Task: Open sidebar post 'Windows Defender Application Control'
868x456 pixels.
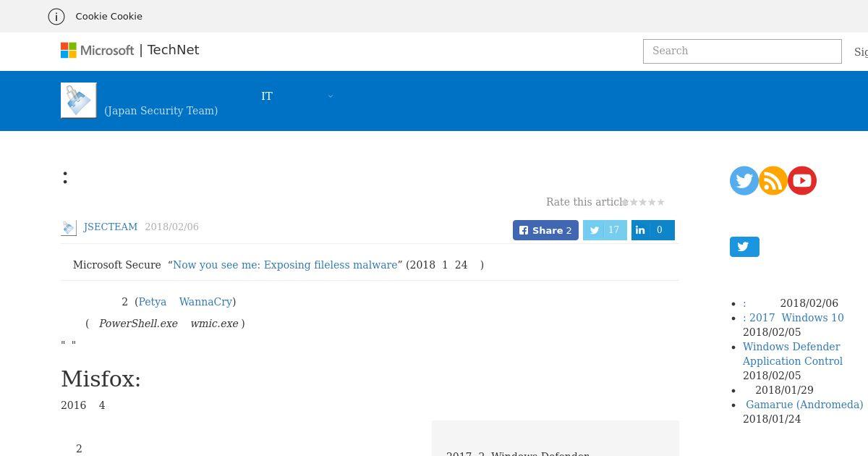Action: 792,354
